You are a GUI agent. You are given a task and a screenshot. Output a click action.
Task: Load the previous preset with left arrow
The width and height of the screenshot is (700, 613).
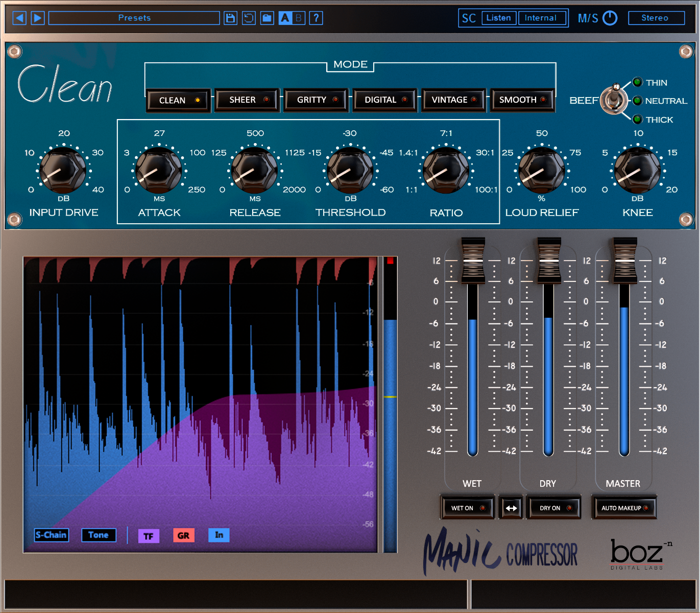[19, 18]
